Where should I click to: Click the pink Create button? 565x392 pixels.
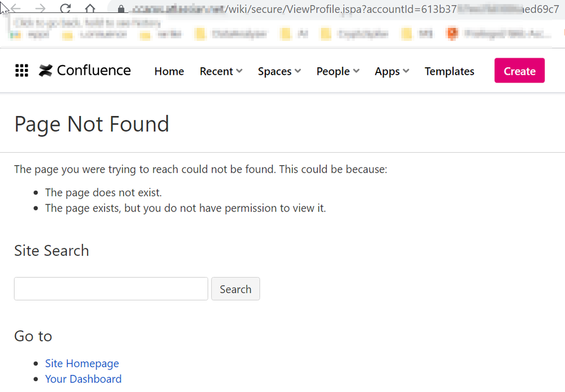point(519,71)
